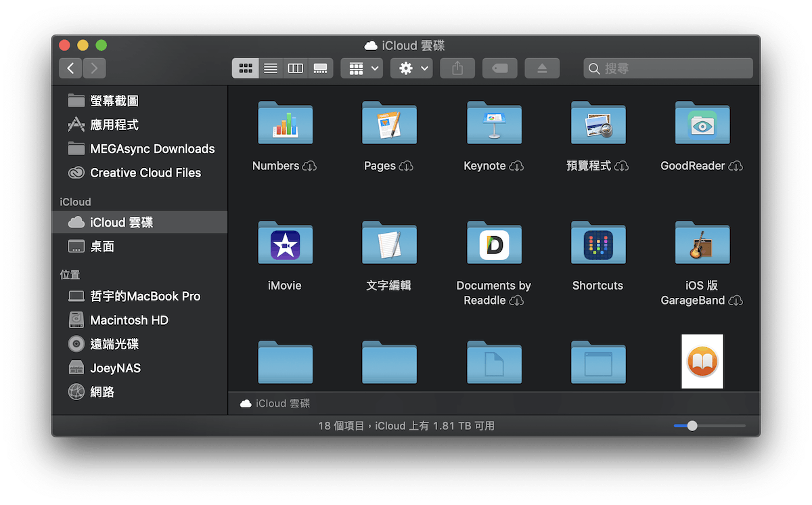Download Keynote folder via its cloud icon
The image size is (812, 505).
516,167
